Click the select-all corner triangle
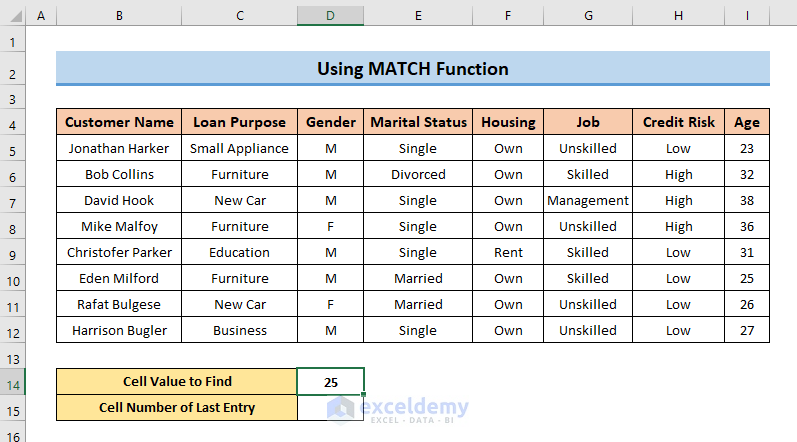 12,18
